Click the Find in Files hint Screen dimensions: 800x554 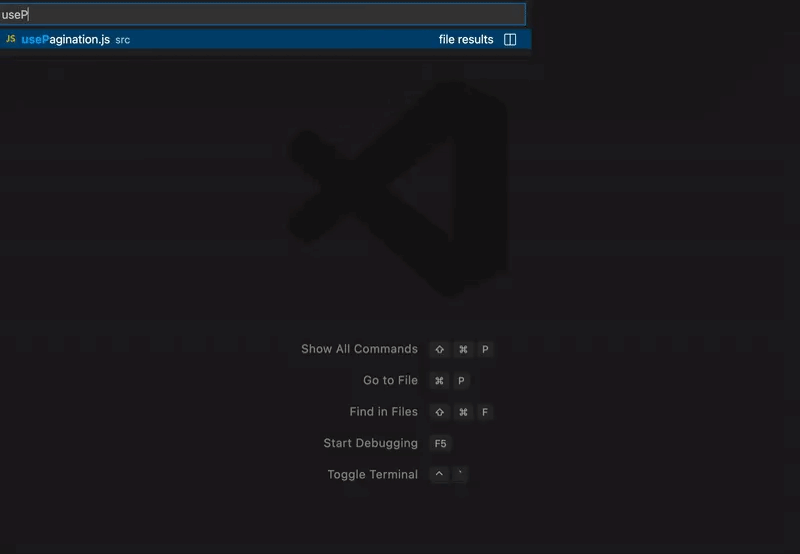click(x=383, y=412)
